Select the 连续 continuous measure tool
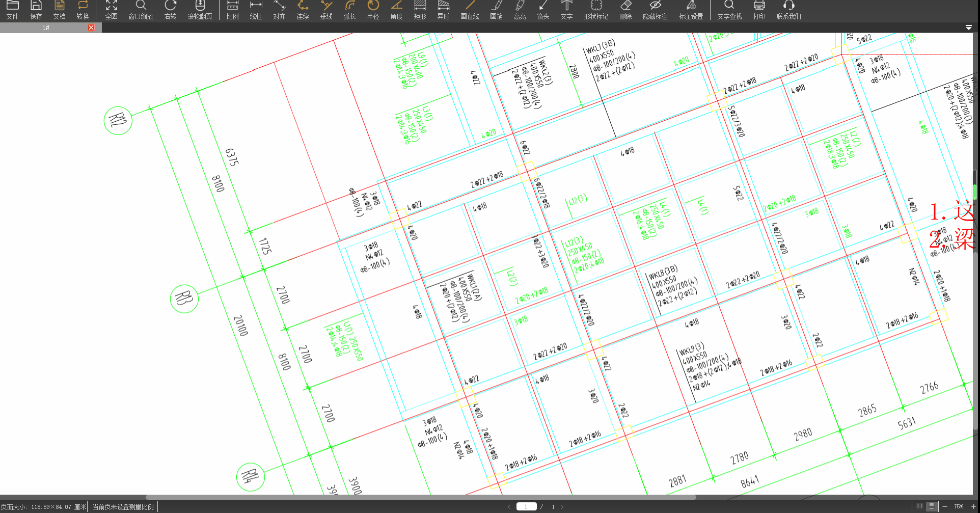 (303, 10)
